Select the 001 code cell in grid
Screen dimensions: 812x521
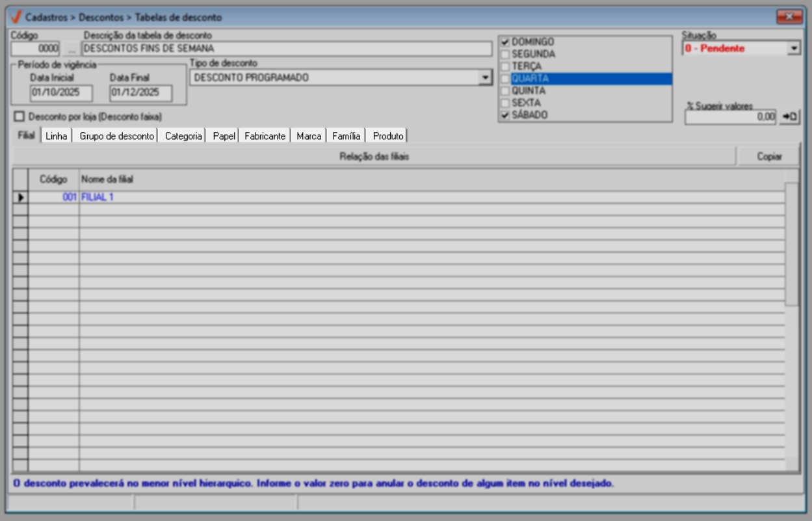coord(53,197)
